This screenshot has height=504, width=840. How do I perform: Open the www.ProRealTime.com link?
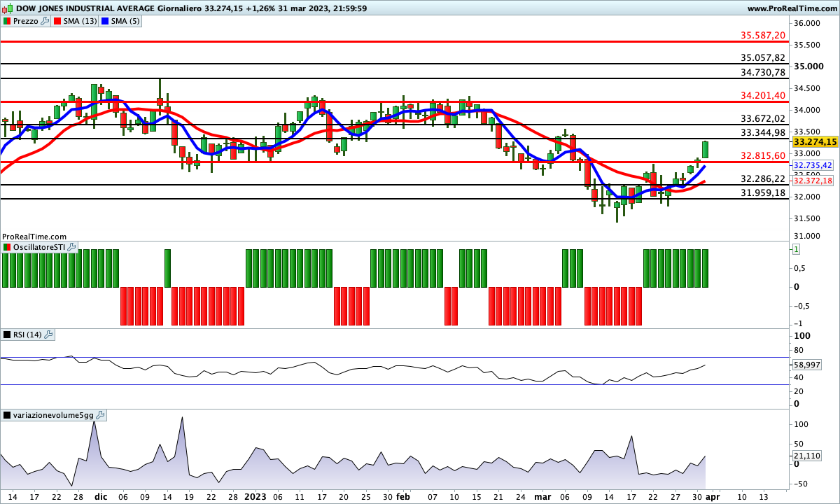[x=792, y=8]
